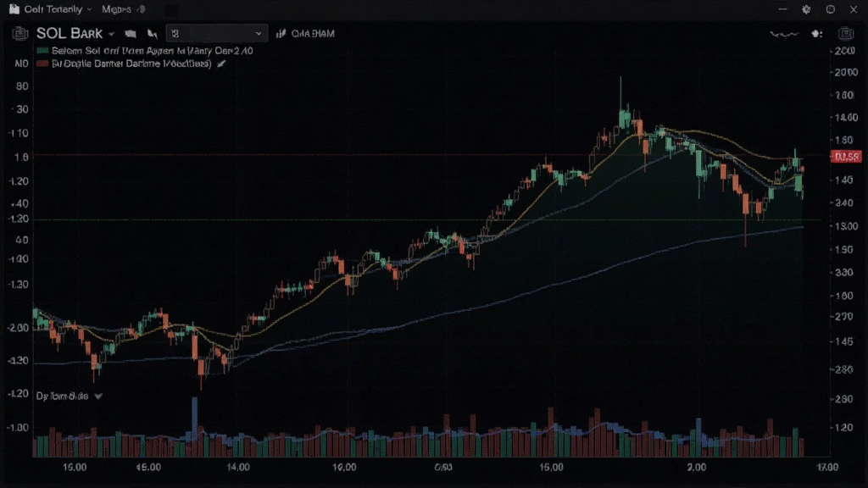
Task: Open the second title bar menu
Action: click(123, 9)
